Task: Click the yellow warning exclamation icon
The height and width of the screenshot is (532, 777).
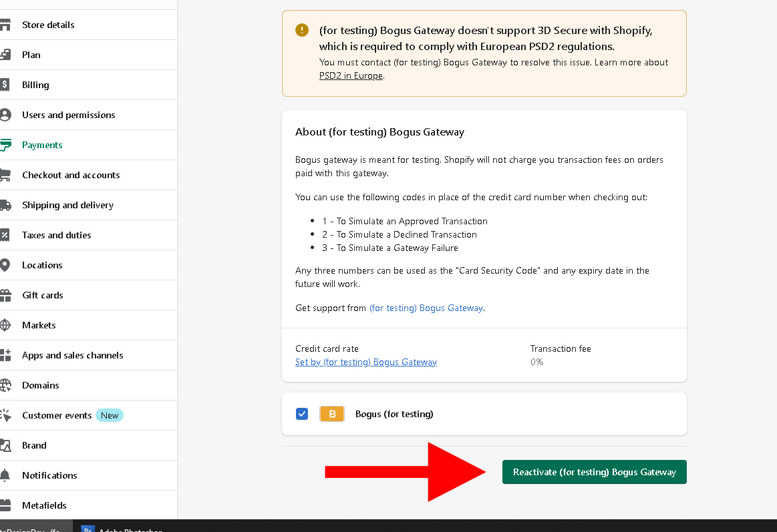Action: pos(302,30)
